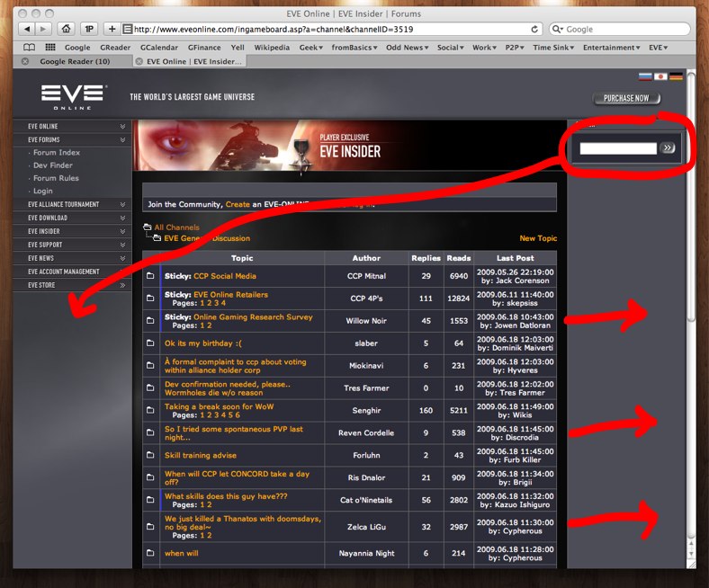Open the Wikipedia bookmark
The width and height of the screenshot is (709, 588).
coord(272,48)
